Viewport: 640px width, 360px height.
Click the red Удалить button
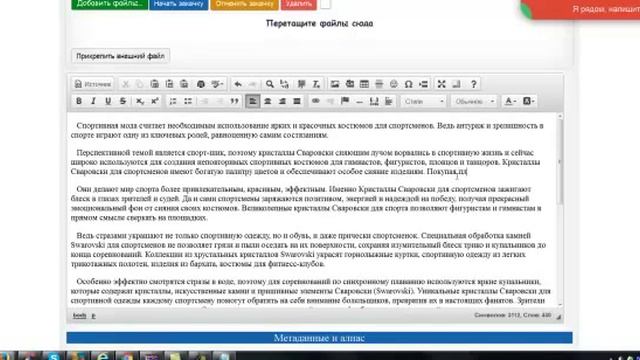click(299, 4)
